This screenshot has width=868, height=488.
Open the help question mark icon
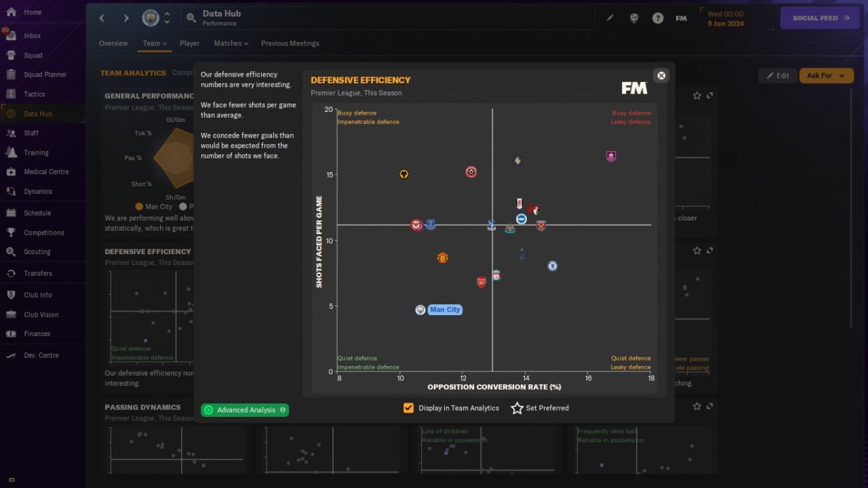658,18
